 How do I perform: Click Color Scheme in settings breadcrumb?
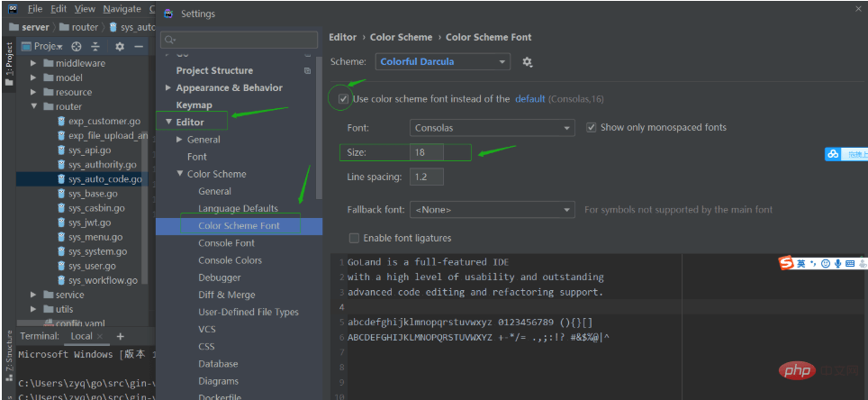pos(401,37)
